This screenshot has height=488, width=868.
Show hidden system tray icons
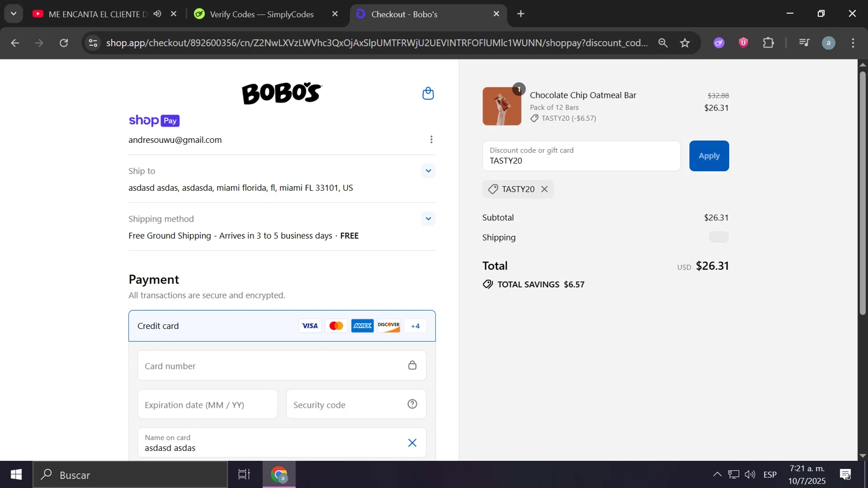point(717,475)
